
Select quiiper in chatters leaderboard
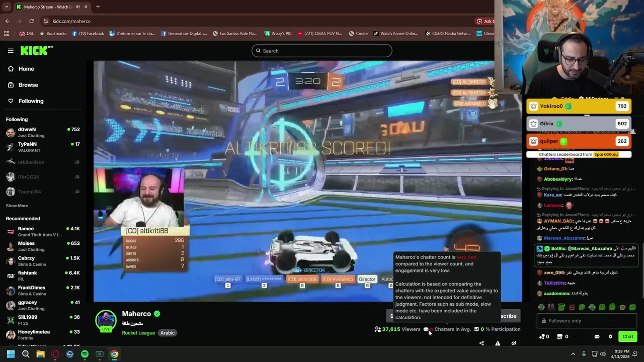[x=579, y=141]
